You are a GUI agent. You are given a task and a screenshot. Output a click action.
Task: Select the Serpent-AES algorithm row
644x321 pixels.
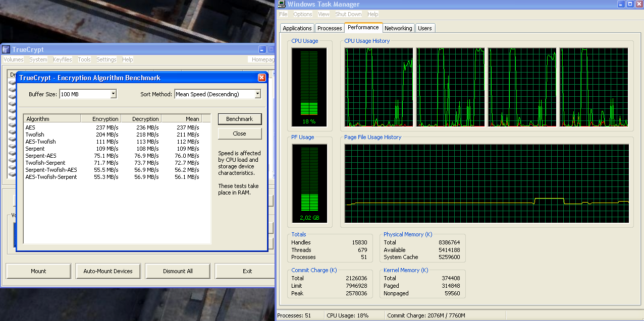[x=117, y=156]
